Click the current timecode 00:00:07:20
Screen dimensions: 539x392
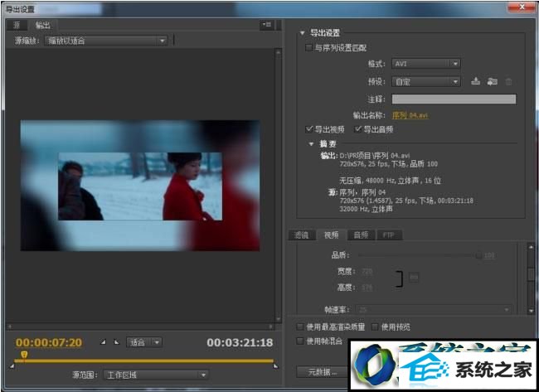pos(49,342)
